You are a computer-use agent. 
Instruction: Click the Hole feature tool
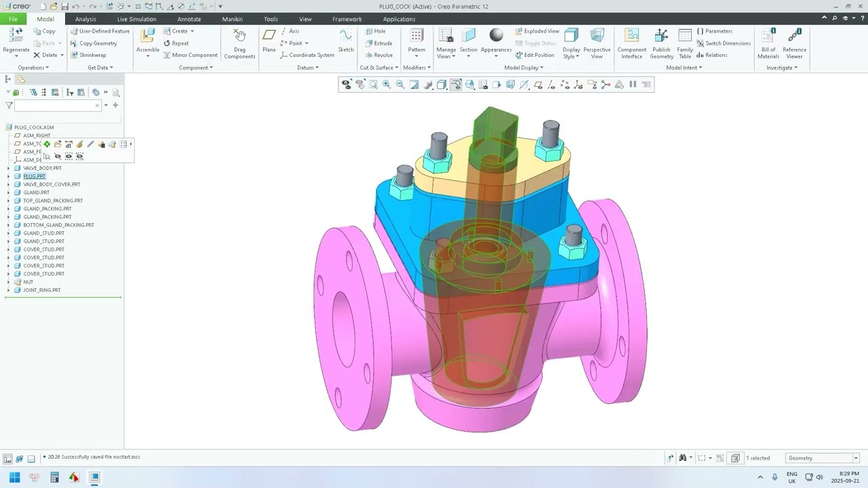click(x=375, y=31)
